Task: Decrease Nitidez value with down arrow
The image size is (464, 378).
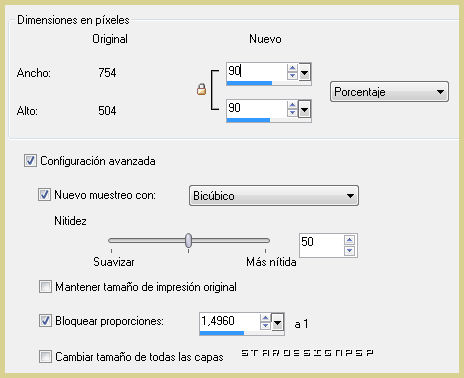Action: [349, 250]
